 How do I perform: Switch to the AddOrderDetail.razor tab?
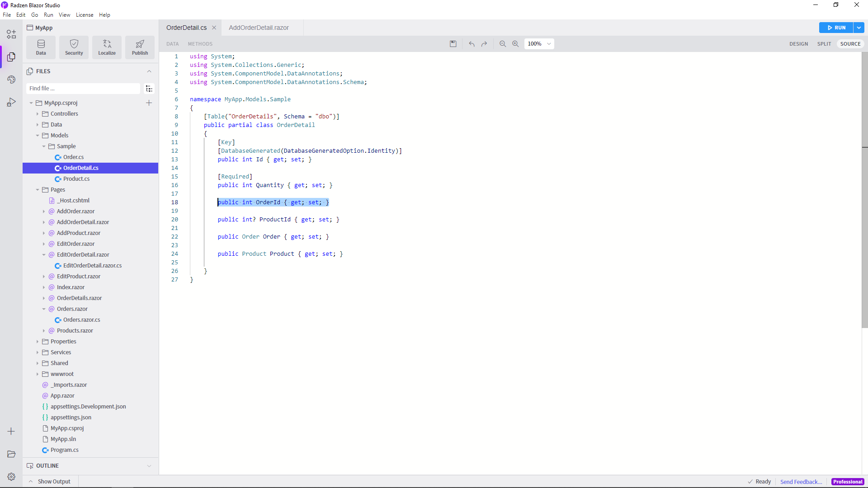point(259,28)
